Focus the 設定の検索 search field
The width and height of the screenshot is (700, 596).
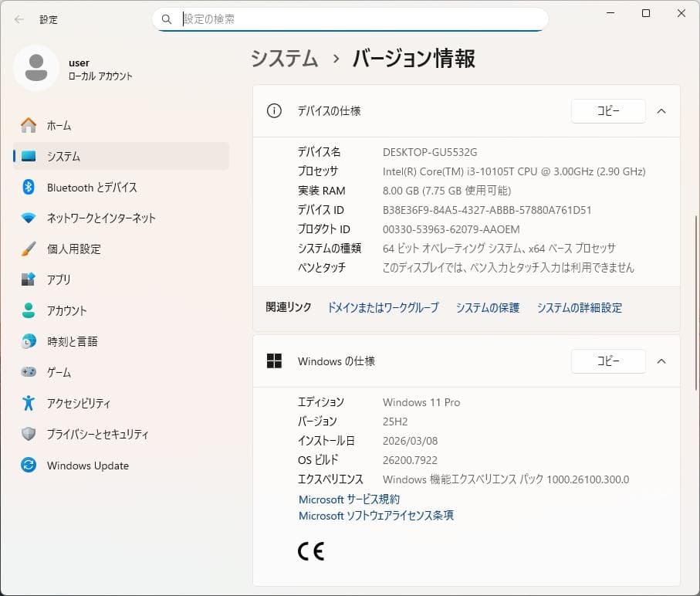[x=350, y=19]
